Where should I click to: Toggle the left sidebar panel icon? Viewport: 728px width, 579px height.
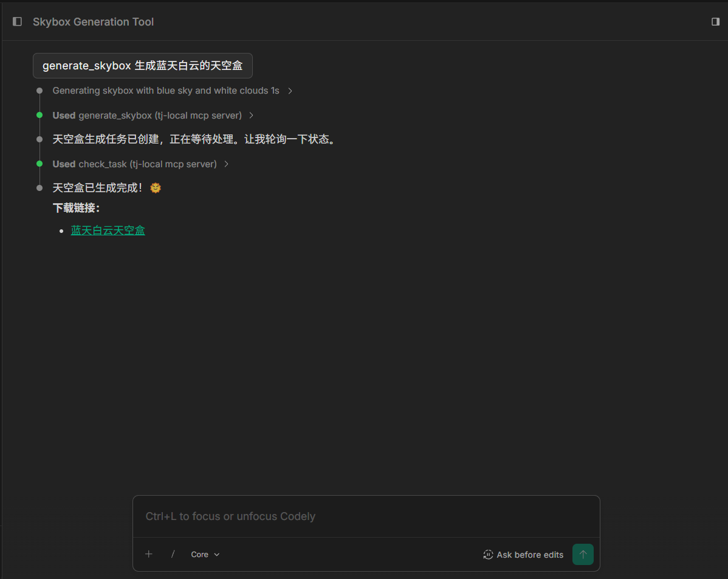point(17,21)
